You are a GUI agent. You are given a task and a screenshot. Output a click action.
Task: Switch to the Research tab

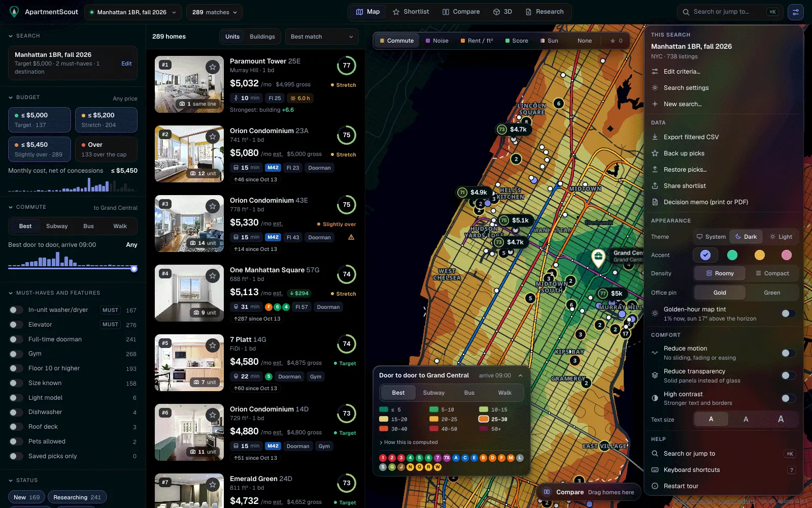tap(545, 12)
